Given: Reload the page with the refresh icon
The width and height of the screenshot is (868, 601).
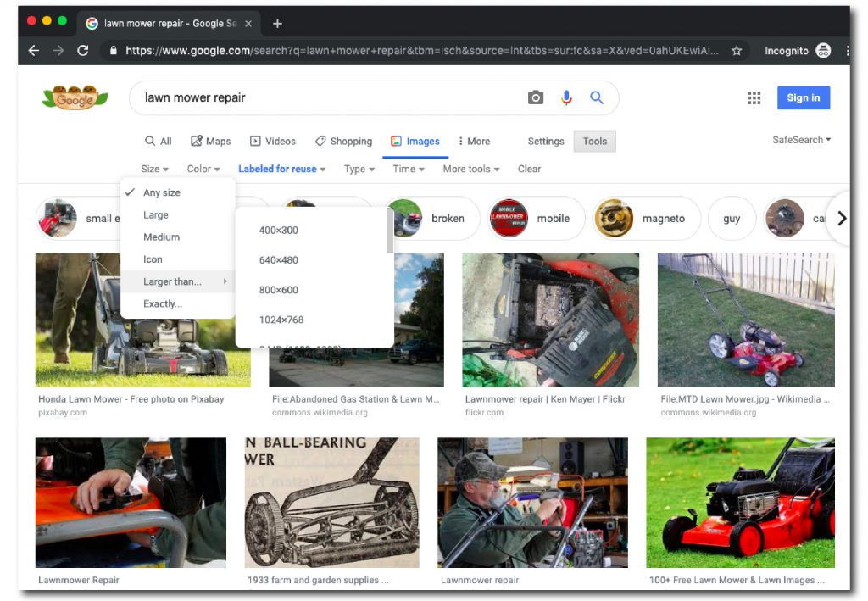Looking at the screenshot, I should coord(82,50).
